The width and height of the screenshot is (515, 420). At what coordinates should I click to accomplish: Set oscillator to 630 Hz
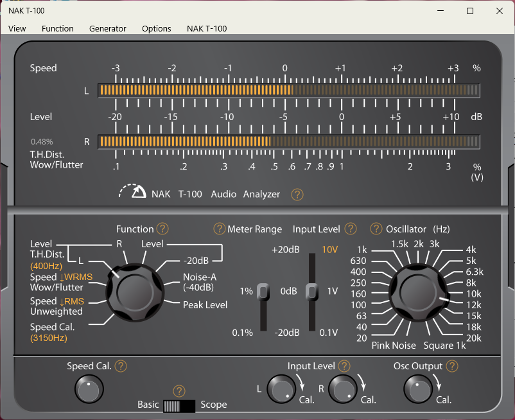358,261
